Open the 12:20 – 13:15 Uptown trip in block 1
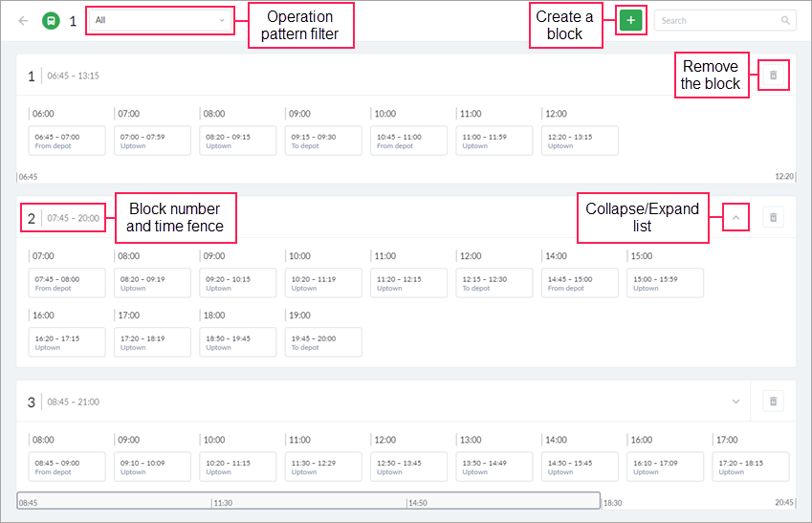Image resolution: width=812 pixels, height=523 pixels. click(581, 141)
